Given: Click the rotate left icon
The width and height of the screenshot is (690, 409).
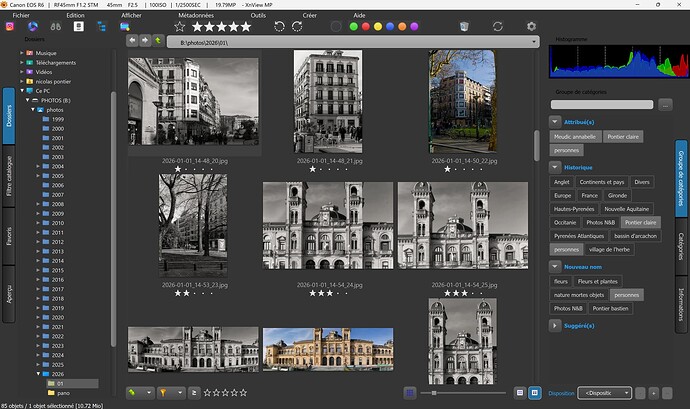Looking at the screenshot, I should pos(279,26).
